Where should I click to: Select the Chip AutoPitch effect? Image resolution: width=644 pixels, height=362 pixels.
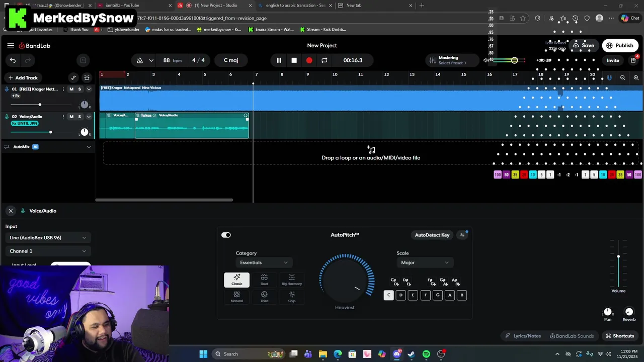tap(292, 297)
